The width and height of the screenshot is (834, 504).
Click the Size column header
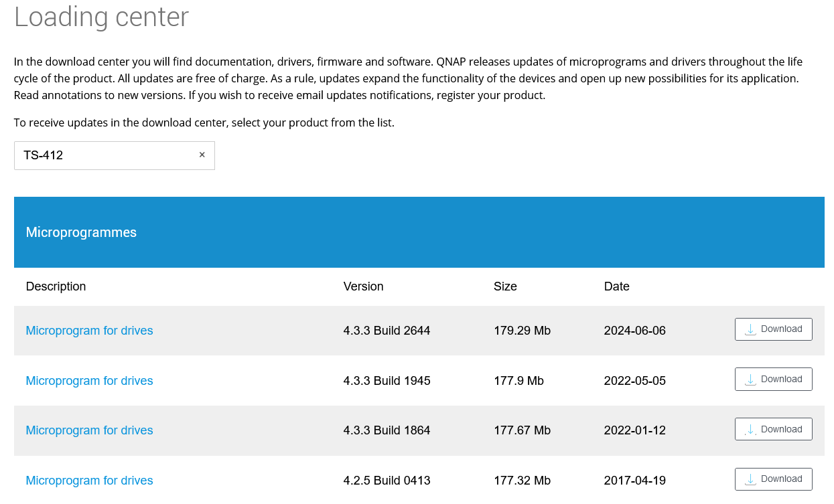click(505, 286)
